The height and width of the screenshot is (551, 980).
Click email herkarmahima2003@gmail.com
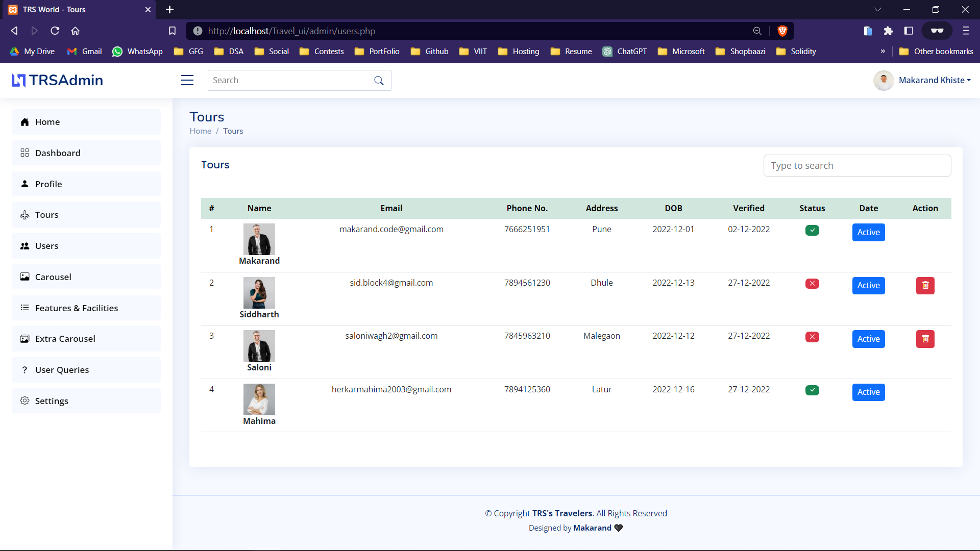pyautogui.click(x=391, y=390)
